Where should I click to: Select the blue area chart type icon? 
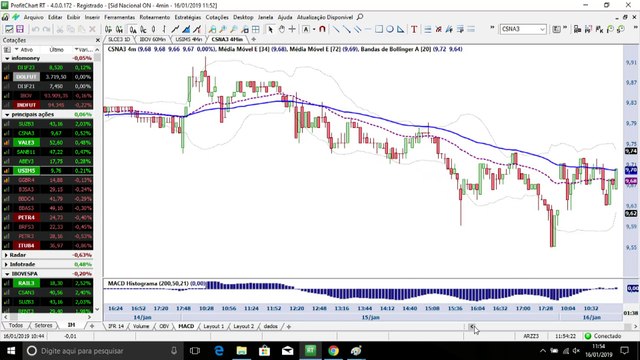tap(186, 29)
